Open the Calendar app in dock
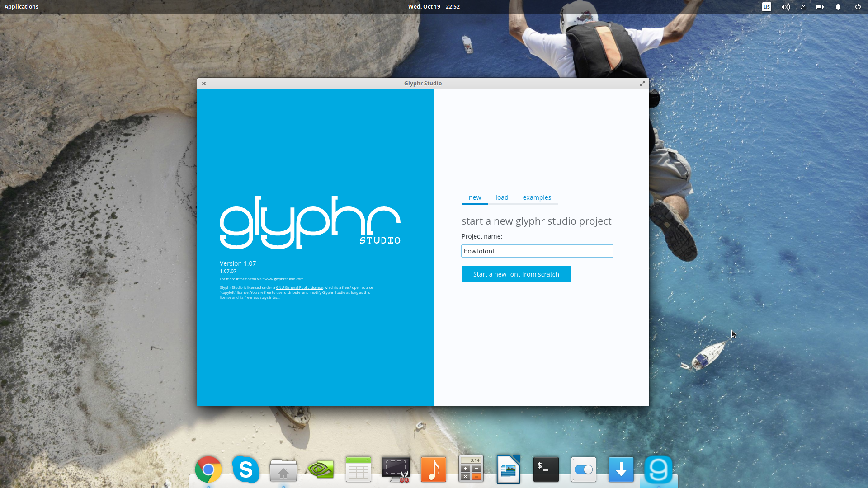Image resolution: width=868 pixels, height=488 pixels. tap(359, 469)
